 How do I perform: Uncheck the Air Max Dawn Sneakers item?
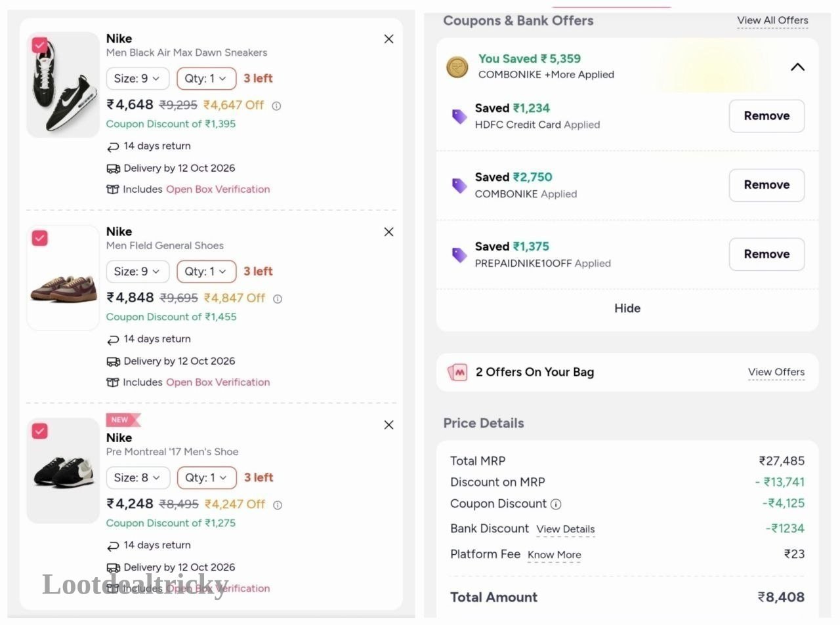pos(40,45)
